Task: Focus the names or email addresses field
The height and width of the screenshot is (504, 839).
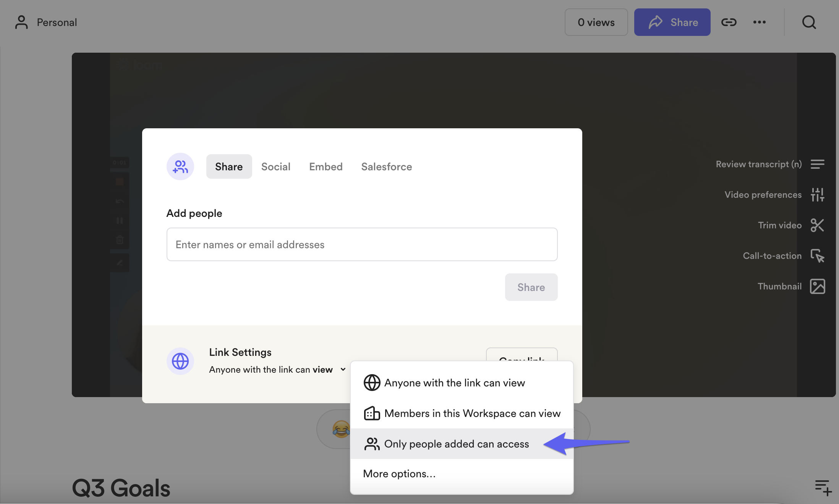Action: (362, 244)
